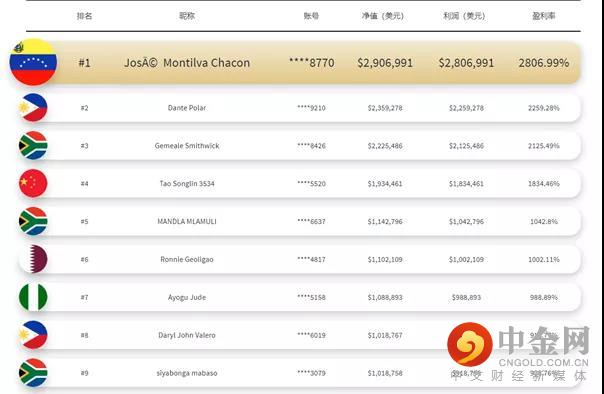Click profit $2,125,486
This screenshot has width=604, height=394.
[x=466, y=146]
